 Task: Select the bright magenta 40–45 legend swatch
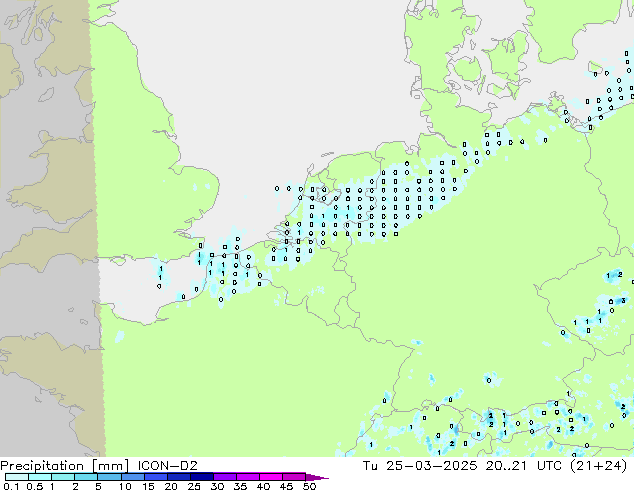[271, 477]
